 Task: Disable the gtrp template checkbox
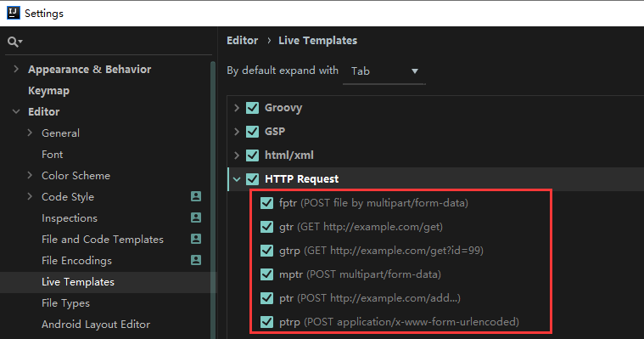(266, 251)
